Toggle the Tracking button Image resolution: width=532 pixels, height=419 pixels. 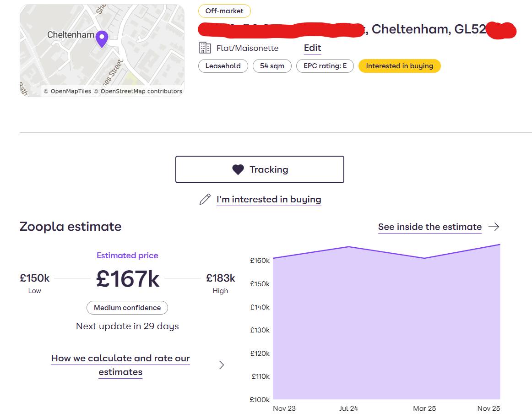point(260,169)
